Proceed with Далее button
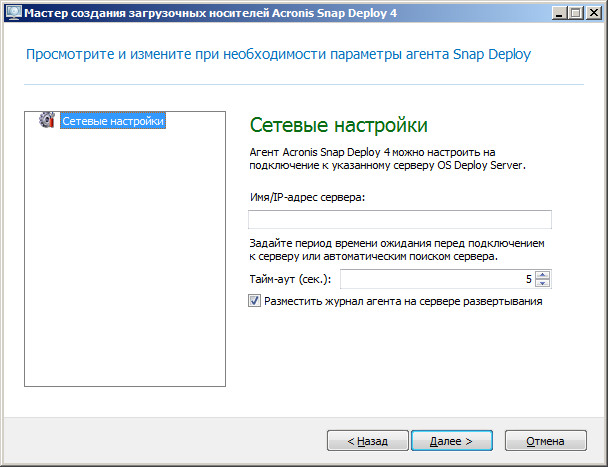The image size is (608, 467). (x=452, y=441)
